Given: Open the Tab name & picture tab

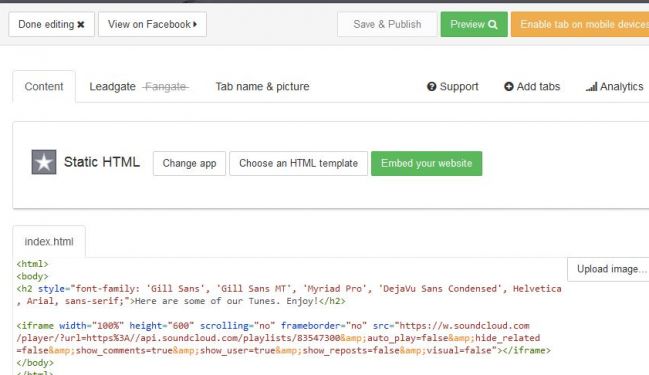Looking at the screenshot, I should click(x=262, y=87).
